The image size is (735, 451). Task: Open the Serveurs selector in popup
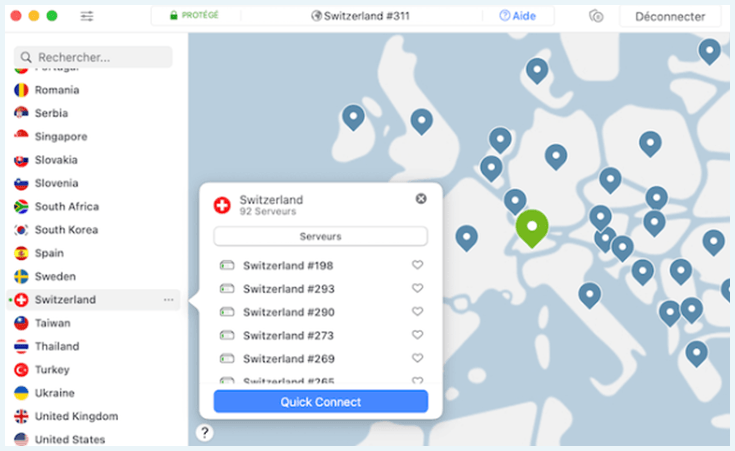(321, 236)
